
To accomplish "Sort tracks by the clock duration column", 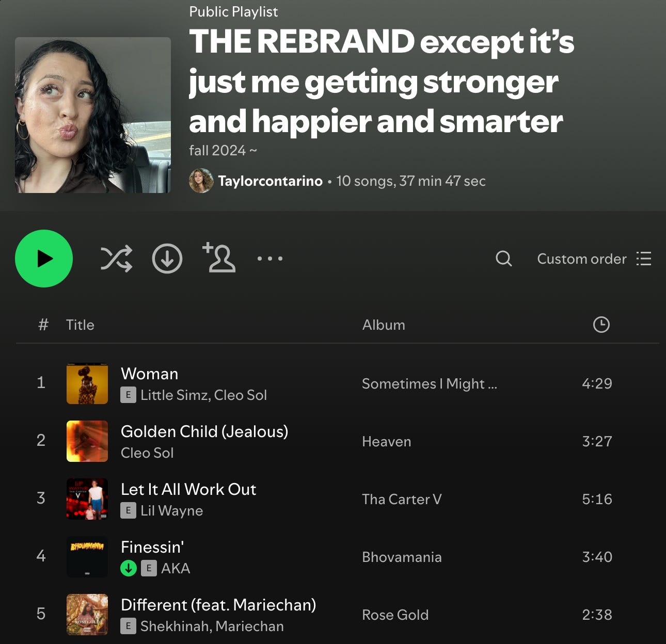I will pyautogui.click(x=601, y=325).
